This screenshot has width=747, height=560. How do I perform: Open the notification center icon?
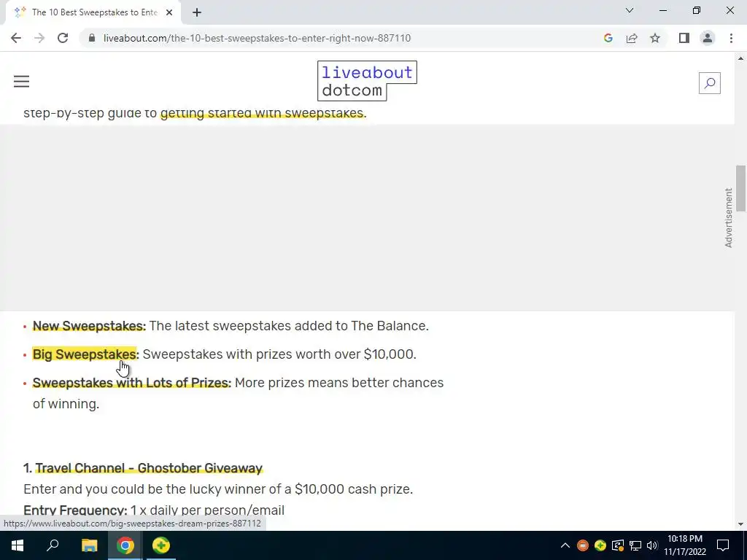point(723,545)
